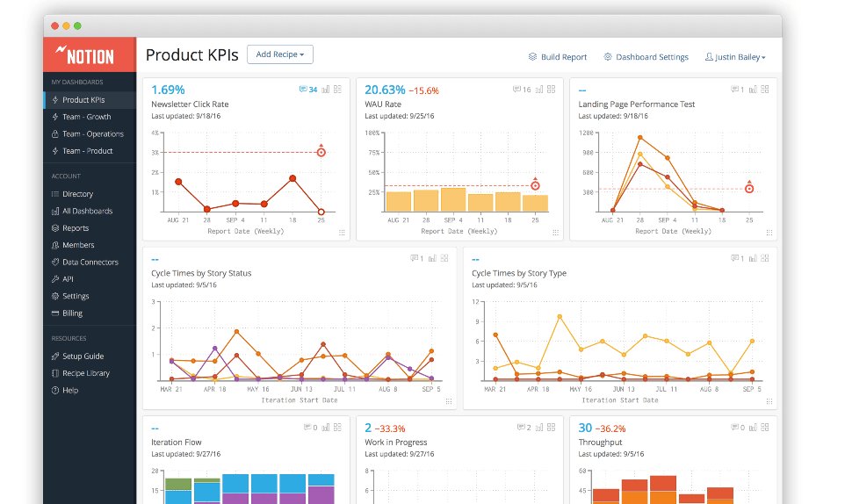Open the Add Recipe dropdown
Image resolution: width=845 pixels, height=504 pixels.
(x=279, y=54)
